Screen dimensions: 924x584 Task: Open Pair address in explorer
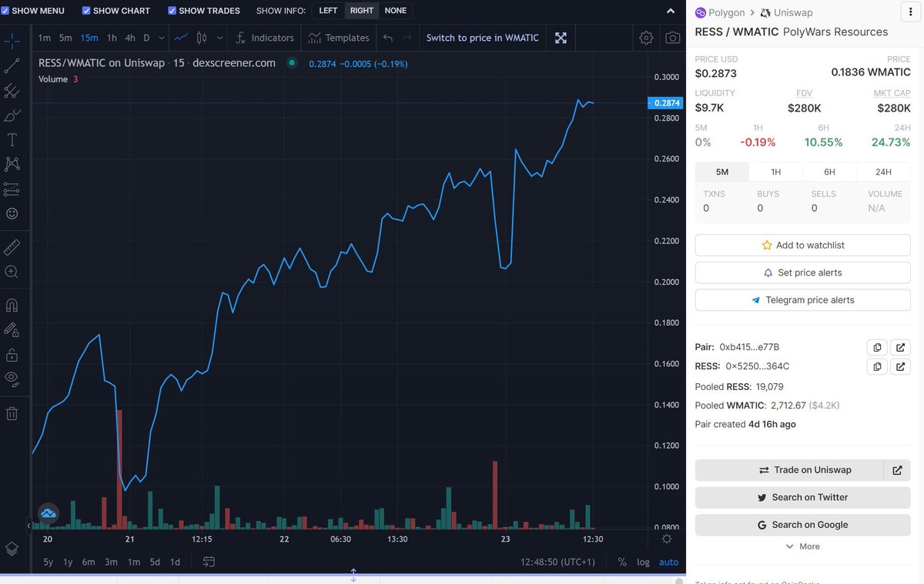900,347
